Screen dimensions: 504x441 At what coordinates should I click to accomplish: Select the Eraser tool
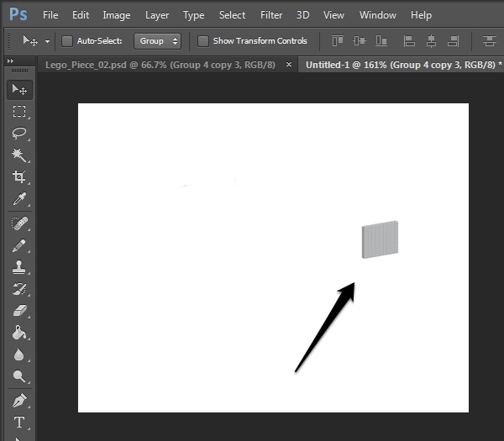pyautogui.click(x=19, y=311)
